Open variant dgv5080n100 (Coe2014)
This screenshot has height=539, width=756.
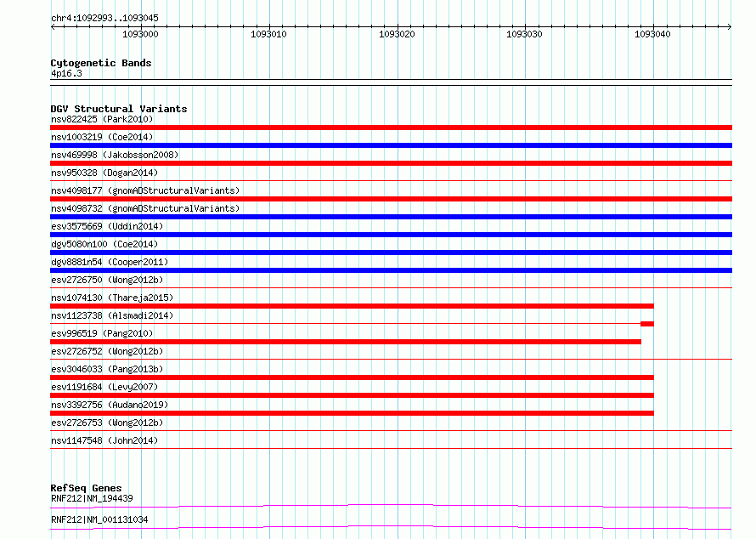point(104,244)
